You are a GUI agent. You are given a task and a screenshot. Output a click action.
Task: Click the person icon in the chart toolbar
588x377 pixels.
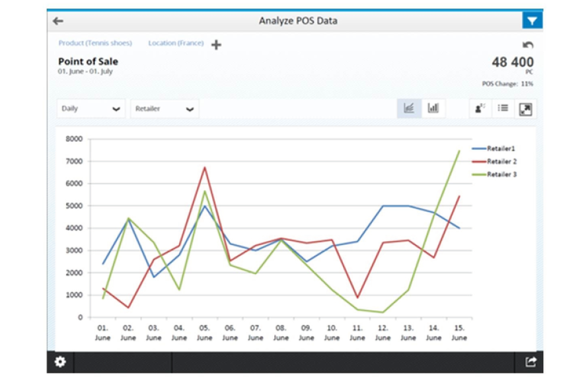pyautogui.click(x=480, y=109)
